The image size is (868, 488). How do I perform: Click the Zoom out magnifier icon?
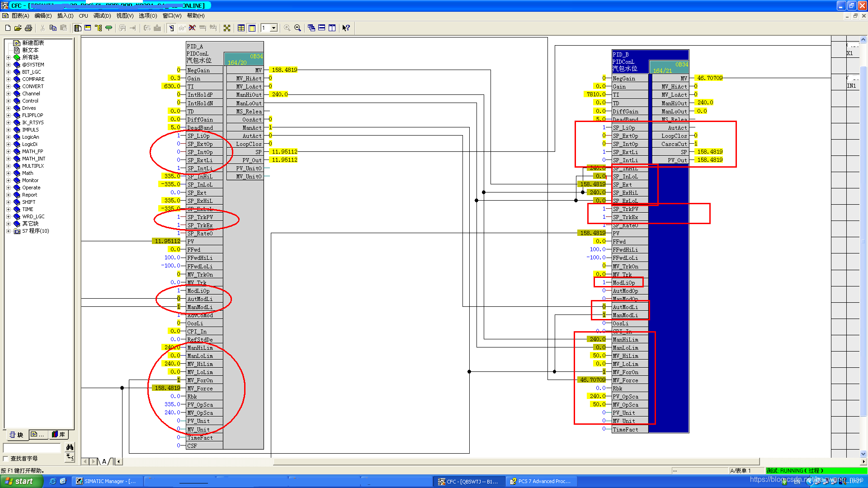click(x=297, y=28)
